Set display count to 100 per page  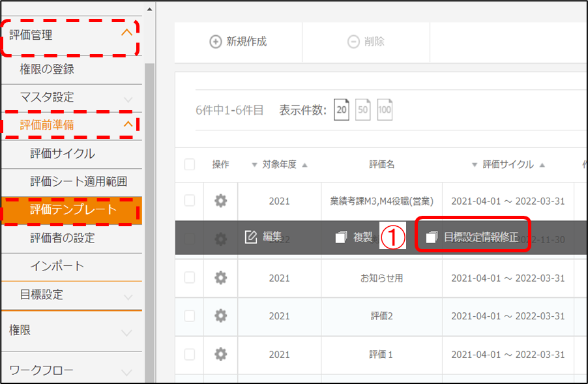(385, 110)
